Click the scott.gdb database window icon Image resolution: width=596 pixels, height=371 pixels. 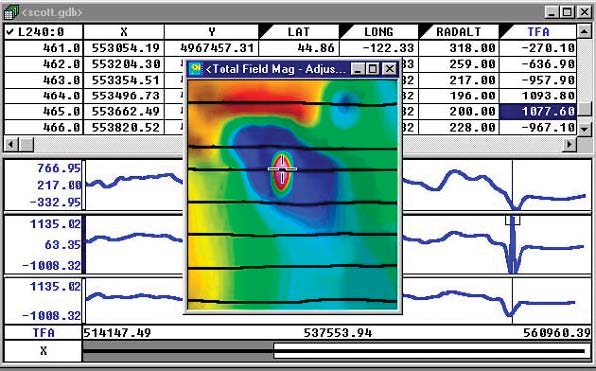point(11,12)
